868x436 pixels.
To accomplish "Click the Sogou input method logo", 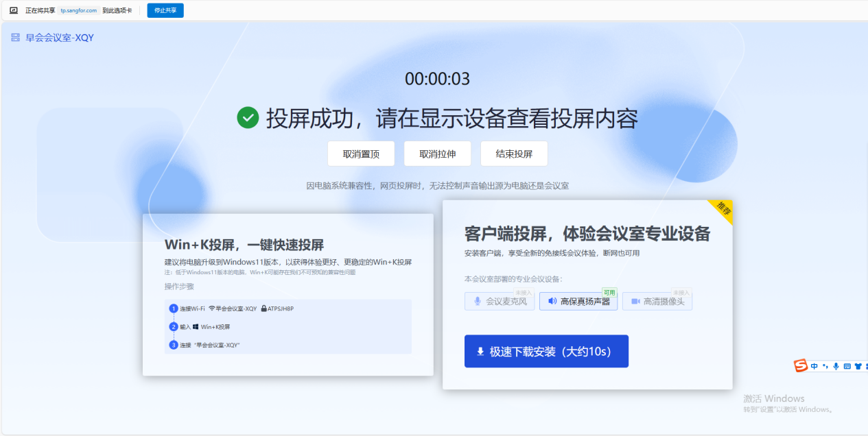I will pos(801,366).
